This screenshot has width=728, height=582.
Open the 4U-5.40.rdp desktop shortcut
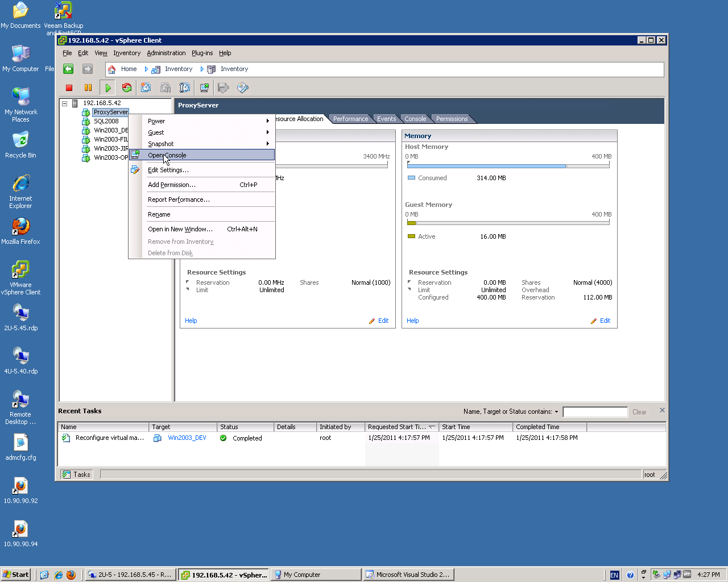[x=20, y=360]
